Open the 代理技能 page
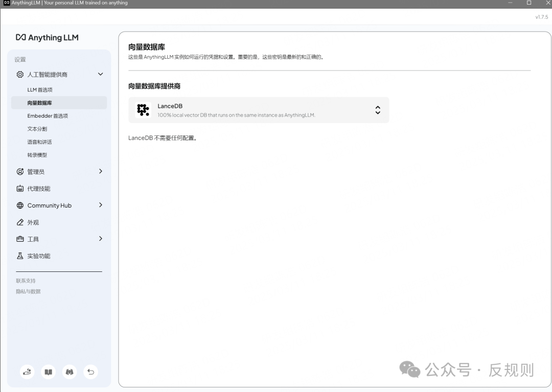 [x=39, y=189]
